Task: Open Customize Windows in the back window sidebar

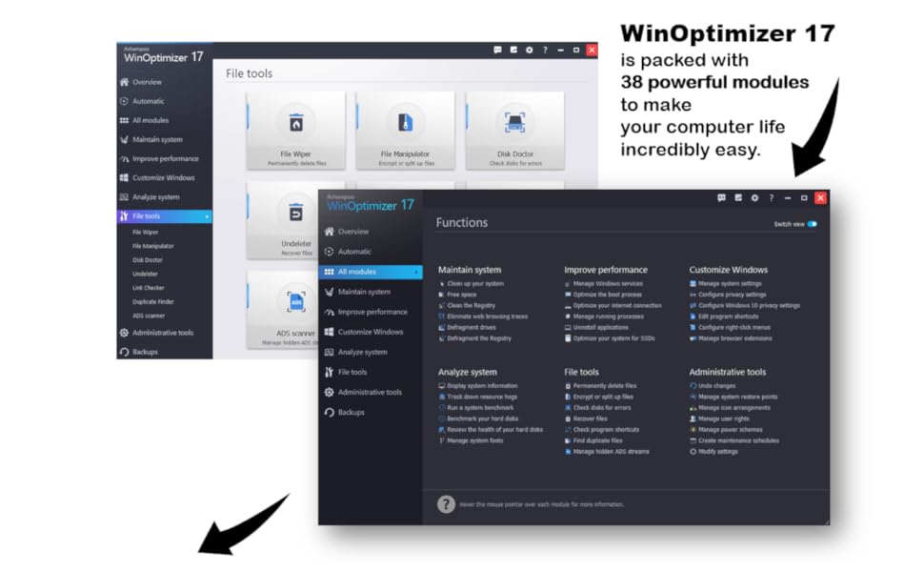Action: 163,178
